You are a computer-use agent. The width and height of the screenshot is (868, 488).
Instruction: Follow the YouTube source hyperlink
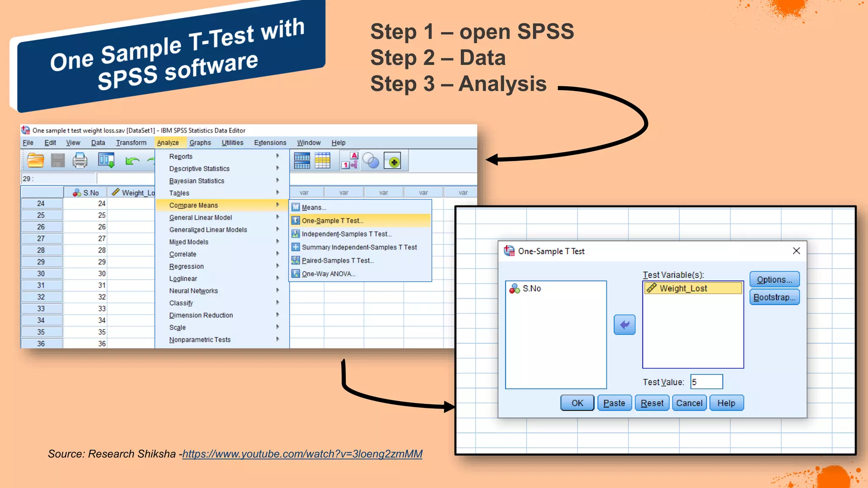click(x=302, y=454)
